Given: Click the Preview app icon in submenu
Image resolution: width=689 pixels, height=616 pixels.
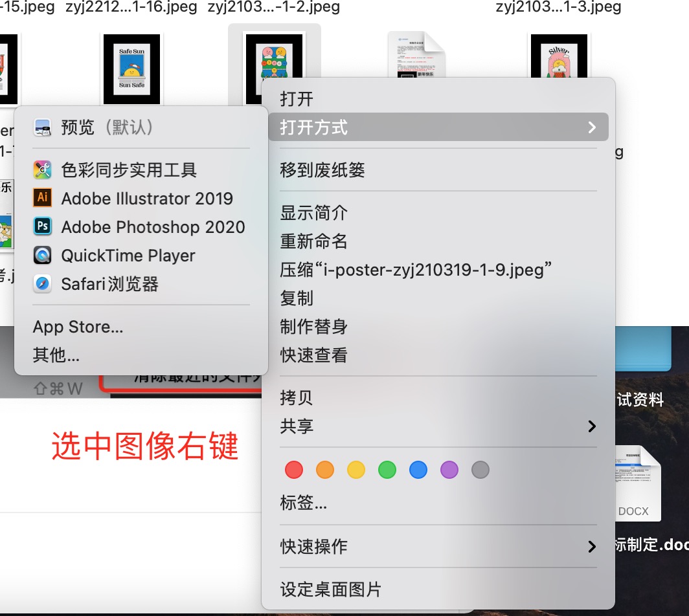Looking at the screenshot, I should (43, 127).
